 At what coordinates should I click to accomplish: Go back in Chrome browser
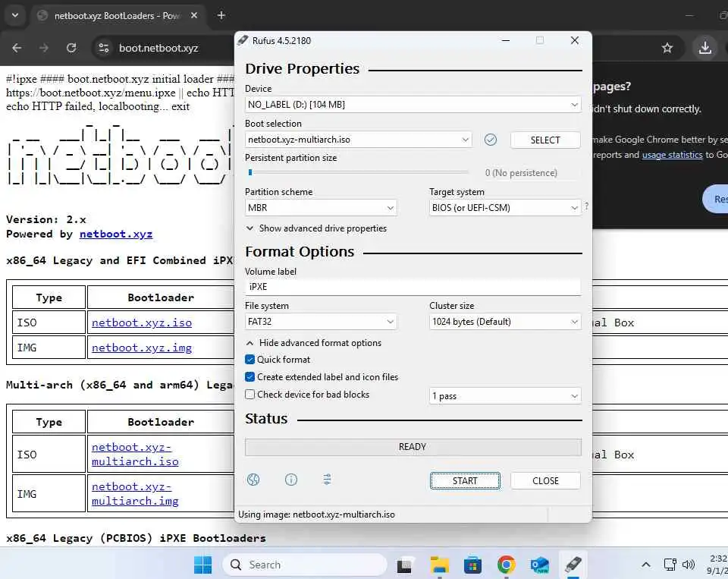coord(17,48)
